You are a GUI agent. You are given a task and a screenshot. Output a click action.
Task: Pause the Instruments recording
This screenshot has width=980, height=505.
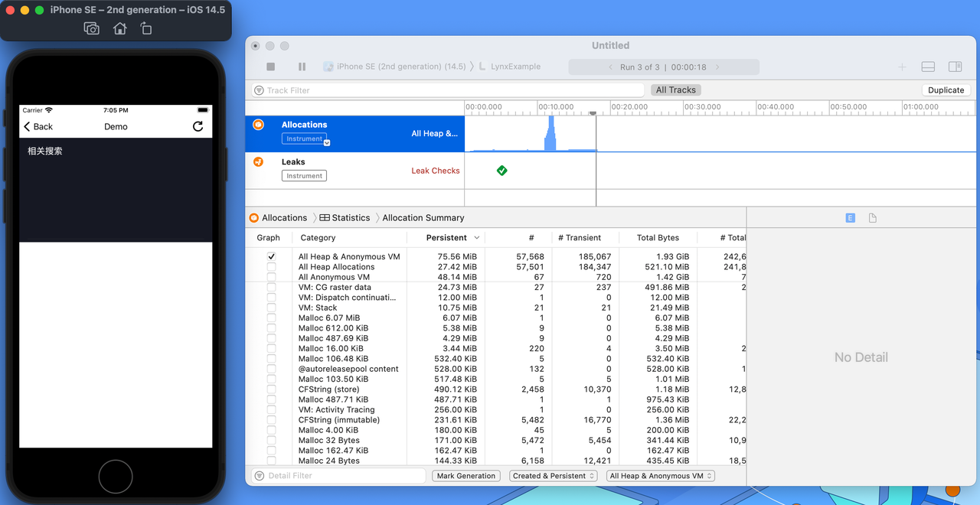click(302, 67)
